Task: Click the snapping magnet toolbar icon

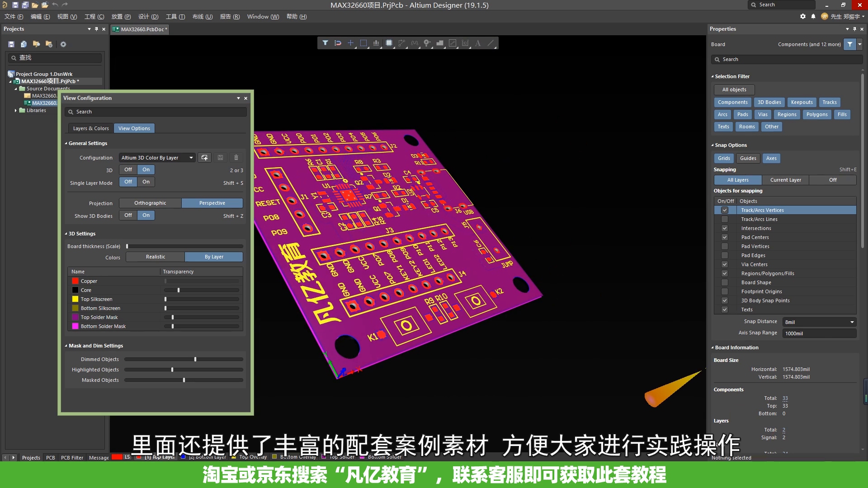Action: (338, 43)
